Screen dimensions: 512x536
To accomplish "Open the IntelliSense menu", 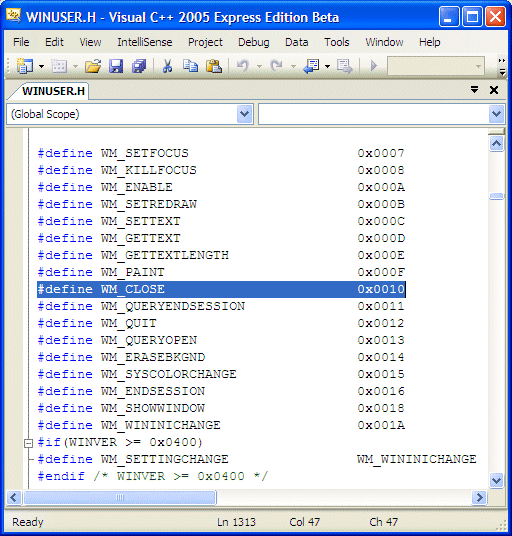I will pyautogui.click(x=145, y=42).
